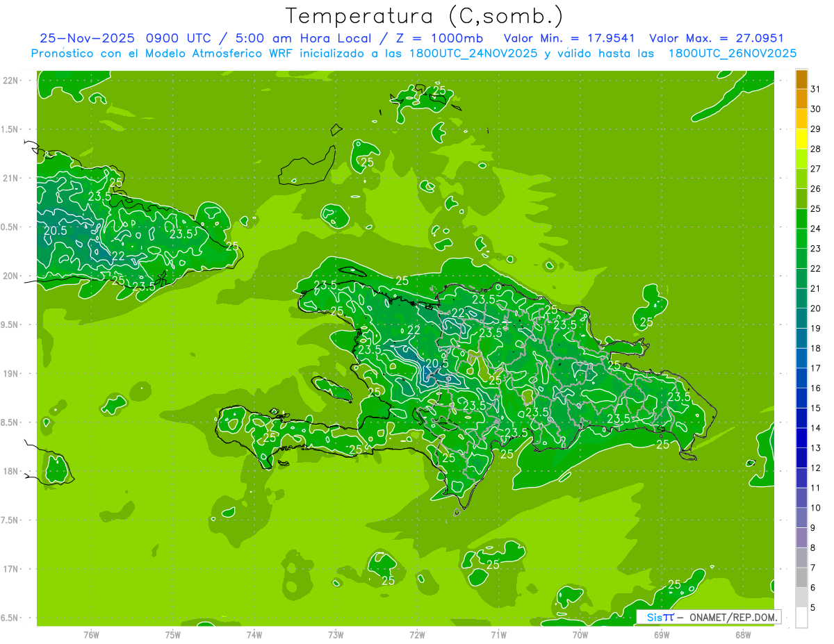
Task: Click the color scale label '18'
Action: (x=816, y=348)
